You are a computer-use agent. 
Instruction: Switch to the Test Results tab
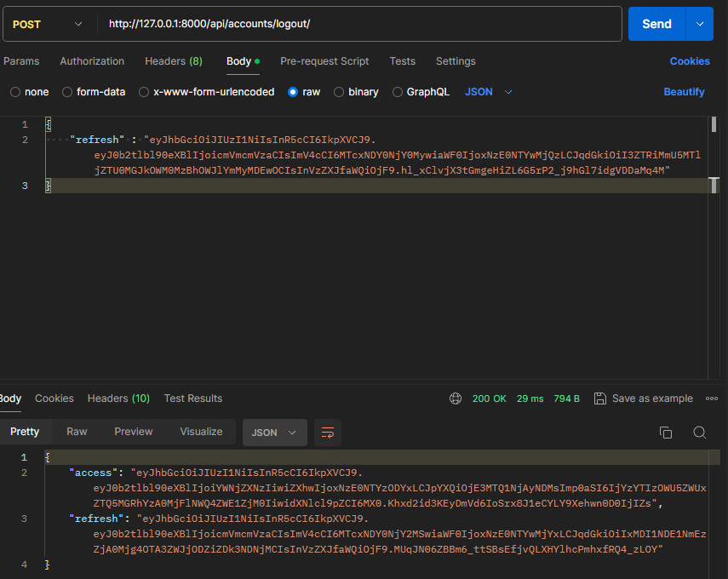point(193,398)
